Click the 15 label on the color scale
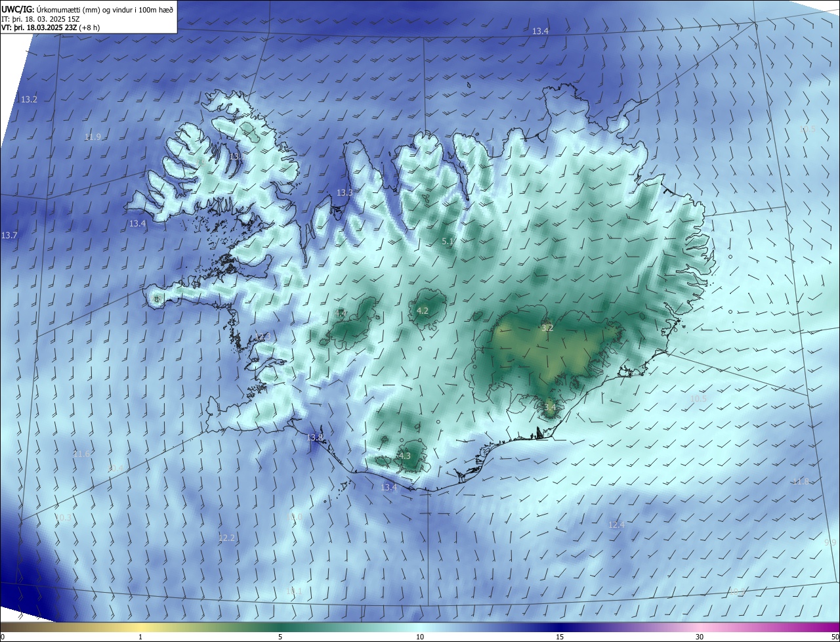Viewport: 840px width, 642px height. click(x=560, y=637)
